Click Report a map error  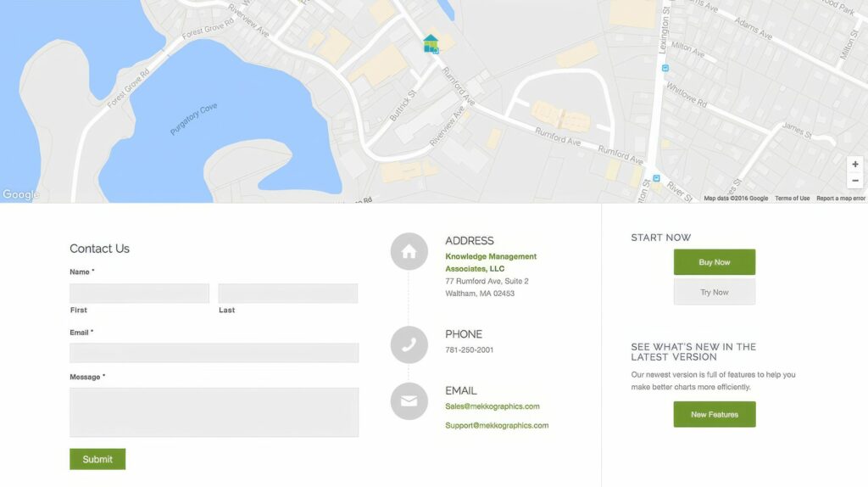[x=840, y=199]
